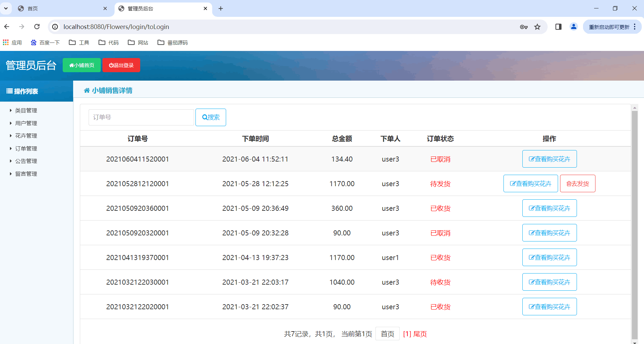Close the 管理员后台 tab
644x344 pixels.
206,8
